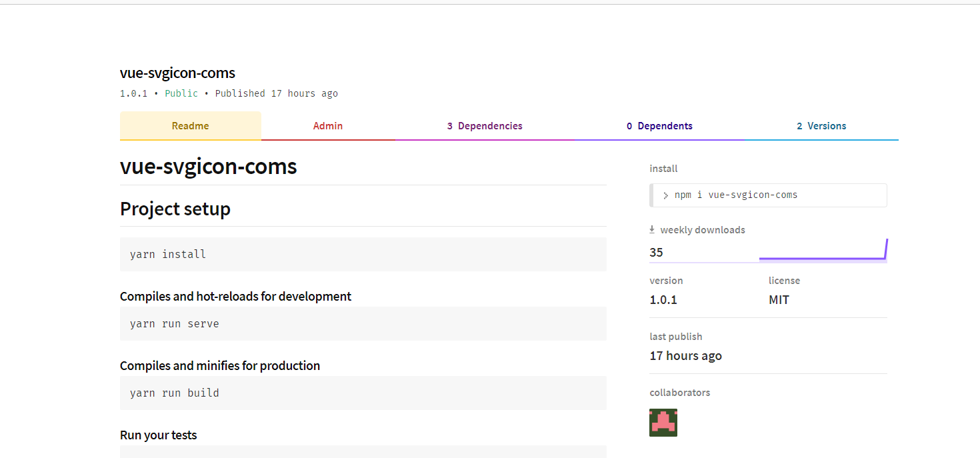Click the MIT license value
This screenshot has width=980, height=458.
(779, 300)
